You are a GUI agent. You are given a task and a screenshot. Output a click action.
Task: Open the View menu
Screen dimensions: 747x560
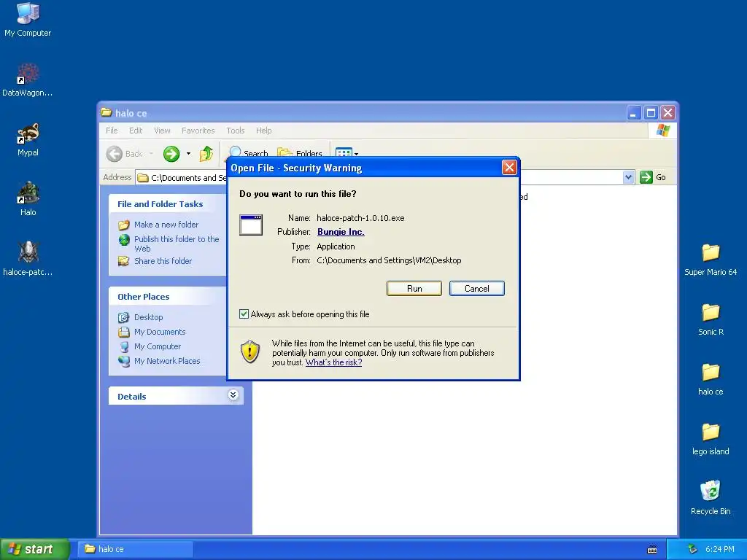162,131
